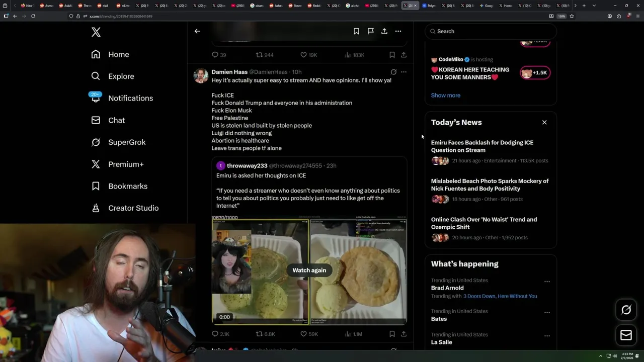Bookmark icon in the post header bar
The width and height of the screenshot is (644, 362).
click(x=356, y=31)
